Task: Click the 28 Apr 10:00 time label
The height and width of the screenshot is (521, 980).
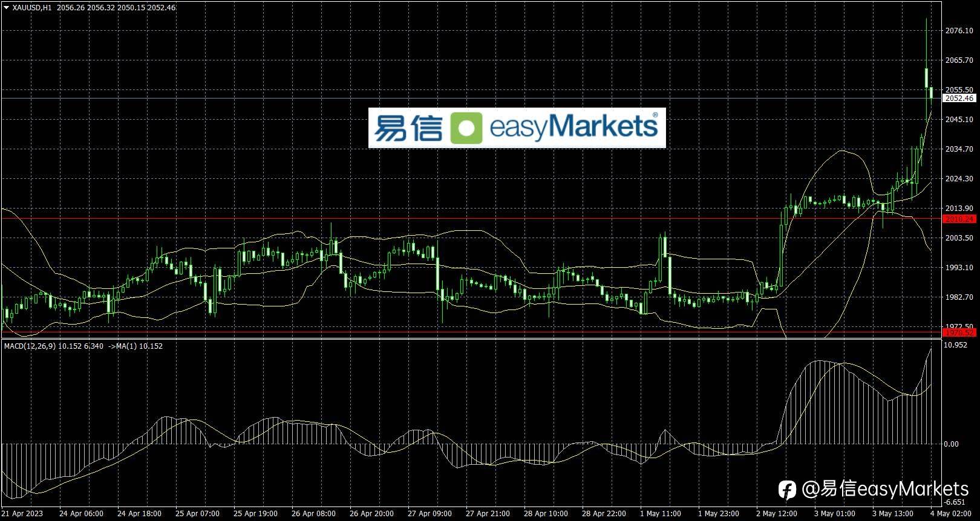Action: [546, 514]
